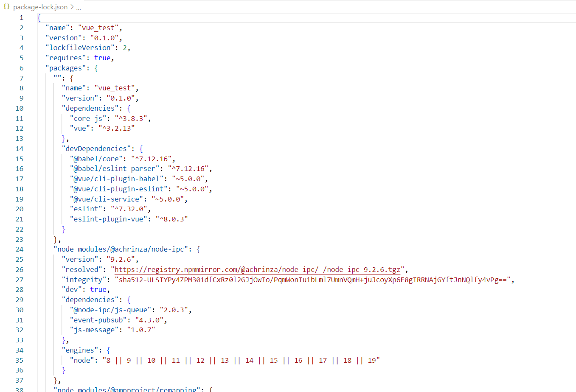
Task: Click the breadcrumb ellipsis after package-lock.json
Action: pyautogui.click(x=79, y=7)
